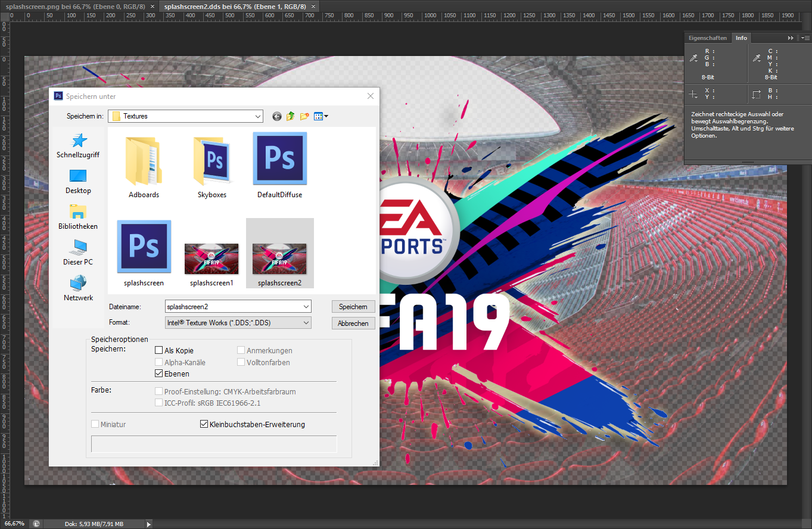Image resolution: width=812 pixels, height=529 pixels.
Task: Click the Speichern unter dialog resize grip
Action: [x=375, y=462]
